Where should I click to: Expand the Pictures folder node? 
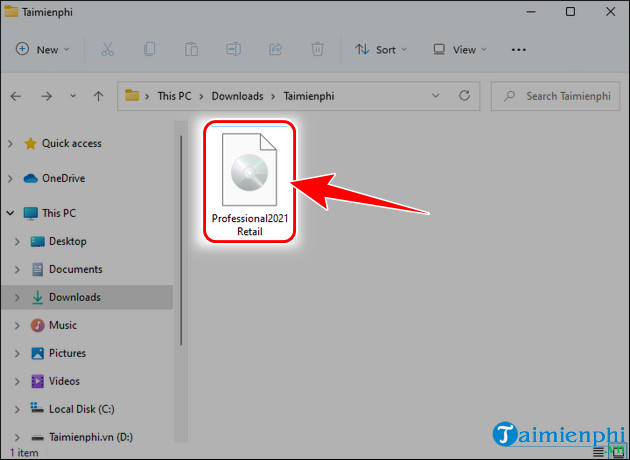tap(17, 354)
